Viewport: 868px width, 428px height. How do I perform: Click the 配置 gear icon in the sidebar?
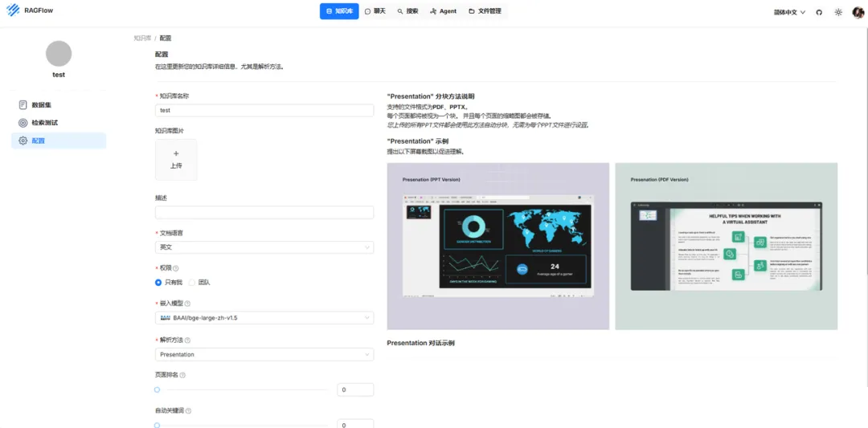pos(23,141)
